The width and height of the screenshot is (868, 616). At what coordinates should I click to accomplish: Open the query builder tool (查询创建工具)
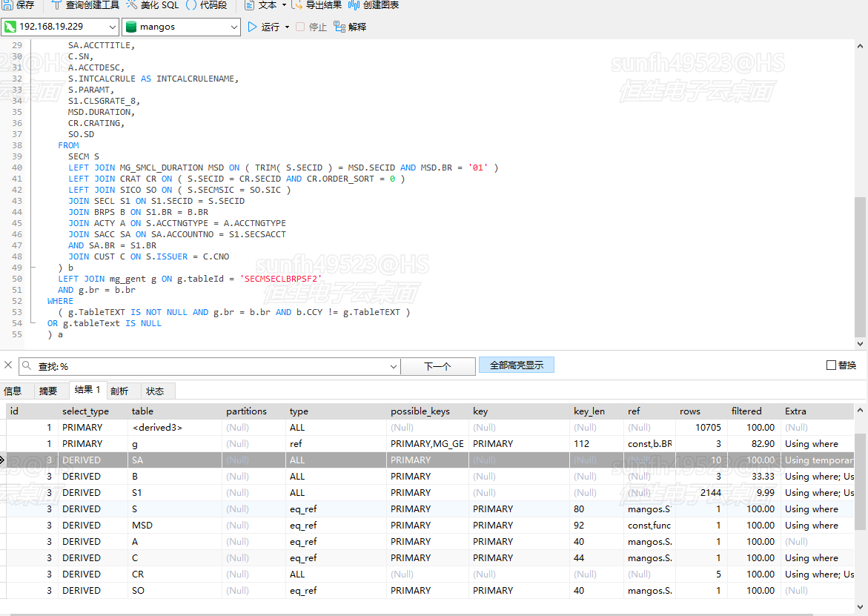click(57, 5)
